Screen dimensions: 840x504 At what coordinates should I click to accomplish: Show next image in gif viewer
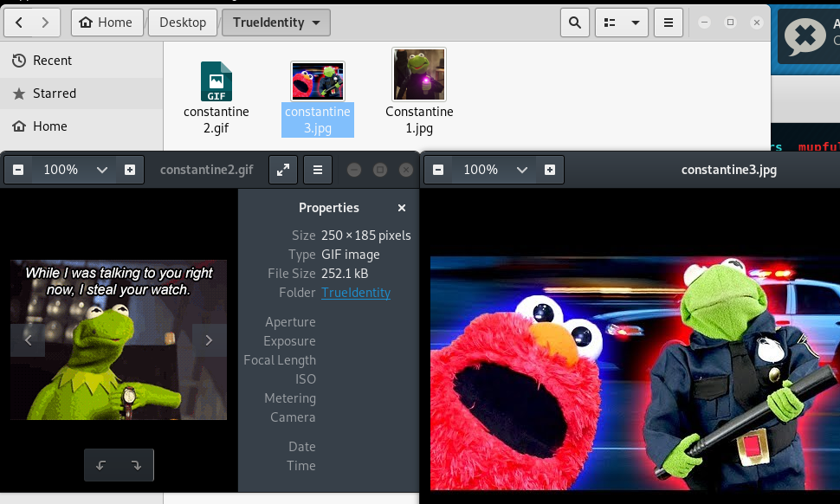pos(209,340)
